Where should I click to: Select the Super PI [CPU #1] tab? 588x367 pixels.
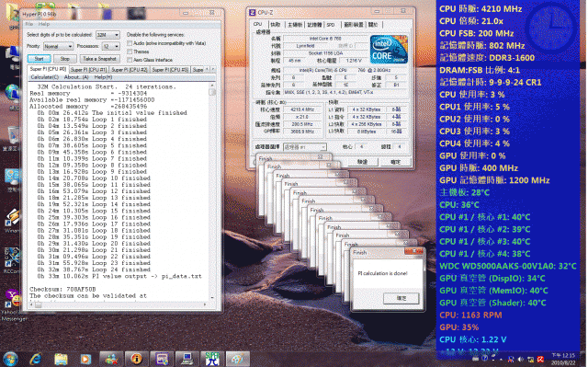(x=89, y=70)
